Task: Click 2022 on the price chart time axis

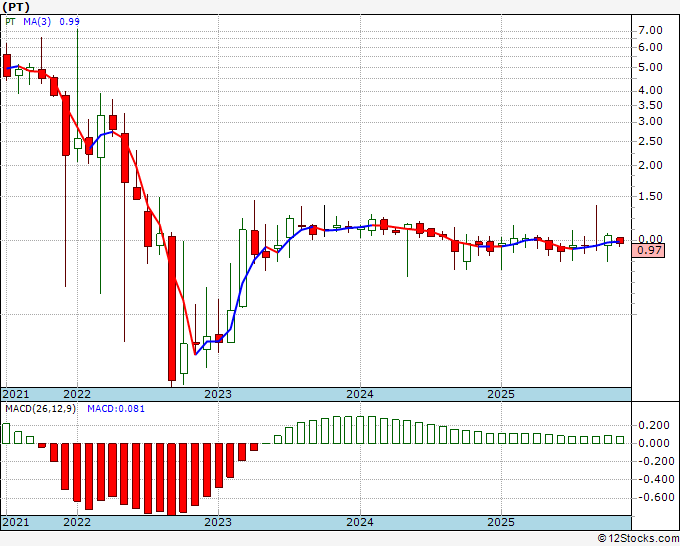Action: pos(77,394)
